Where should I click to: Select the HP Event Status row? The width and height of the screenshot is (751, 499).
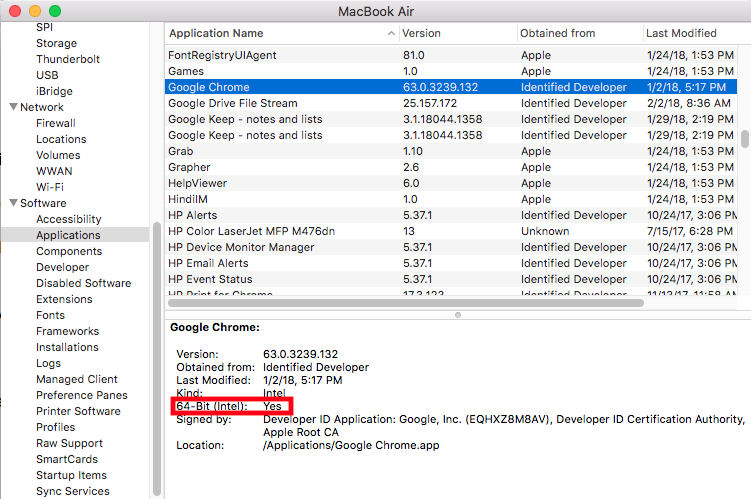click(451, 279)
